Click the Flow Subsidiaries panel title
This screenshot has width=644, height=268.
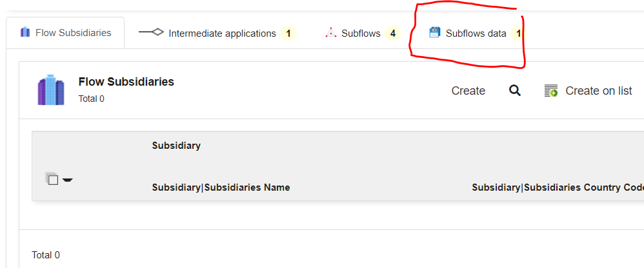coord(126,82)
